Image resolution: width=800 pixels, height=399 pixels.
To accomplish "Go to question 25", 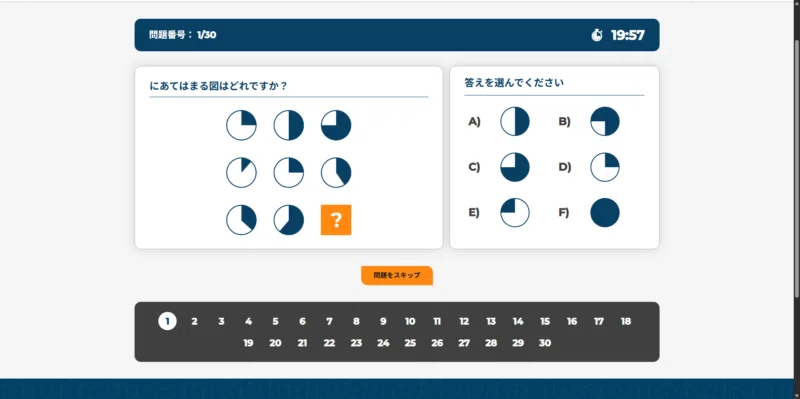I will pos(410,343).
